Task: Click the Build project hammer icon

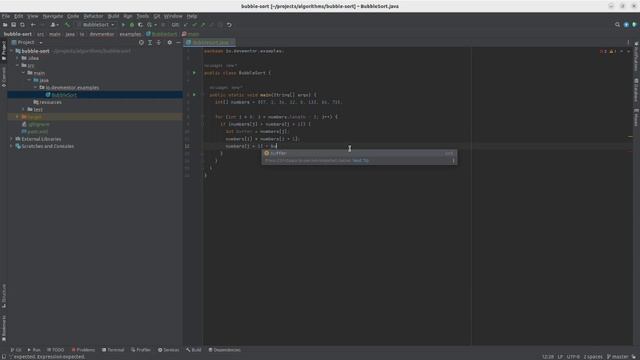Action: pos(67,25)
